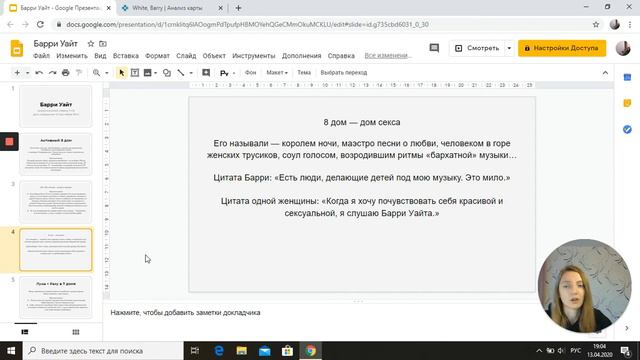Switch to grid view icon
The height and width of the screenshot is (360, 640).
76,332
